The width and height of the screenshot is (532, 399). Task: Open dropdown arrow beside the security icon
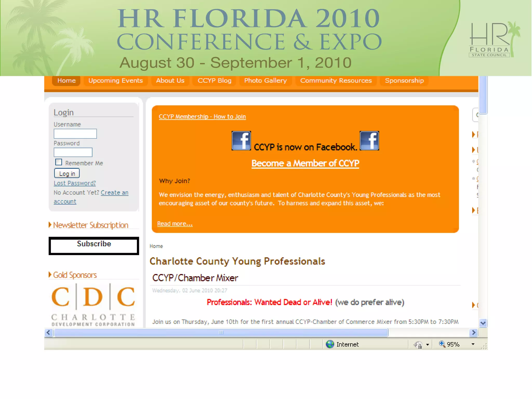428,345
